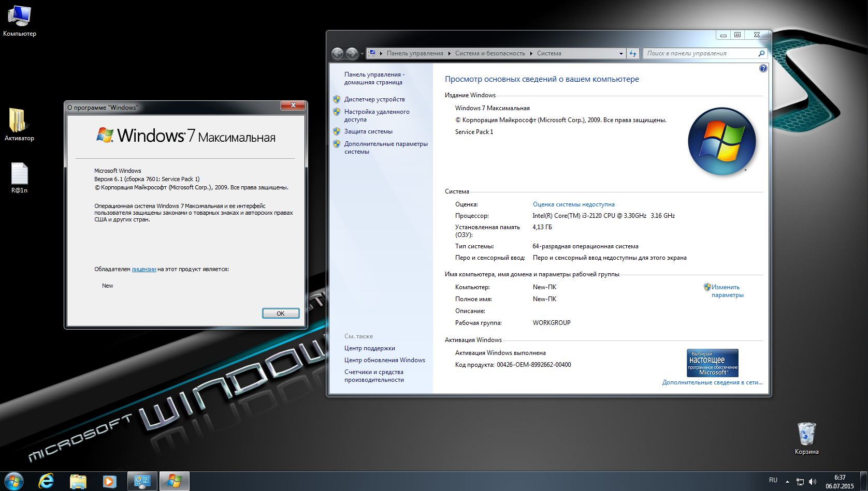Click the Show desktop strip on taskbar

[x=864, y=481]
